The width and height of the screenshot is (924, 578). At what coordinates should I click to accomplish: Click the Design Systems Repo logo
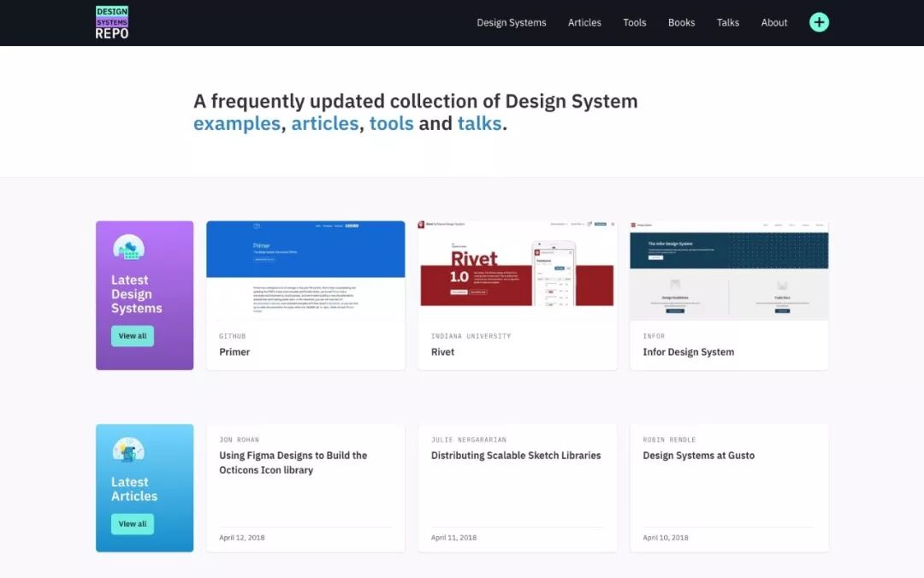[x=112, y=22]
